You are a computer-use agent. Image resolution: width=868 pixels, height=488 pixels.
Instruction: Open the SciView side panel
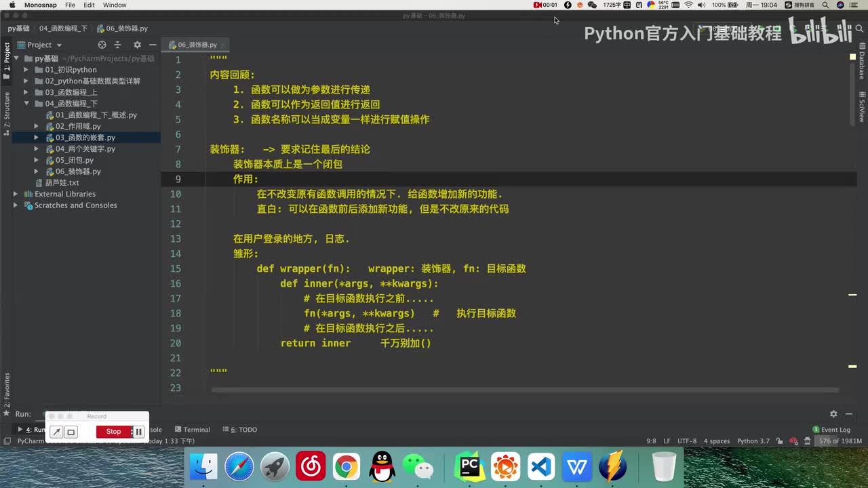tap(862, 106)
